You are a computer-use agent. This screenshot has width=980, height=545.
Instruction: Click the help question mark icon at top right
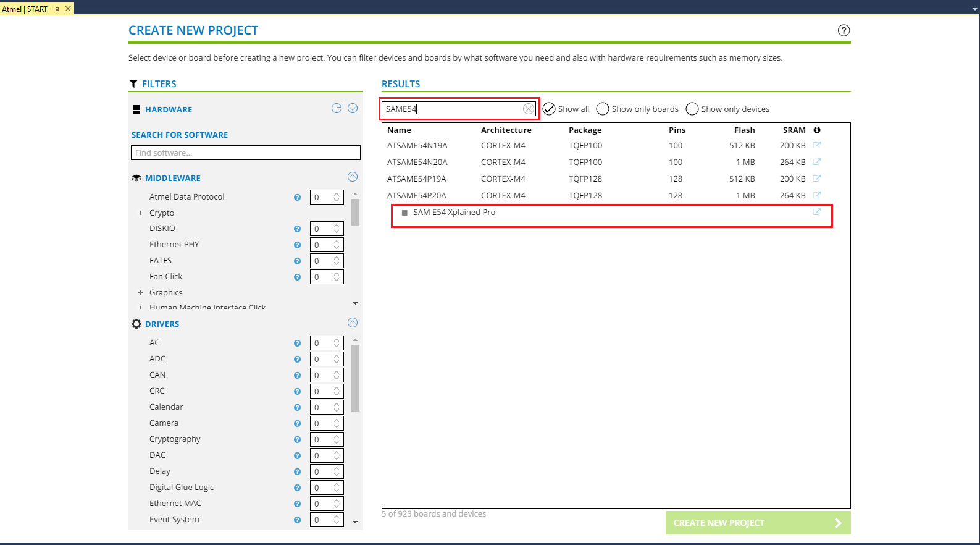[844, 30]
